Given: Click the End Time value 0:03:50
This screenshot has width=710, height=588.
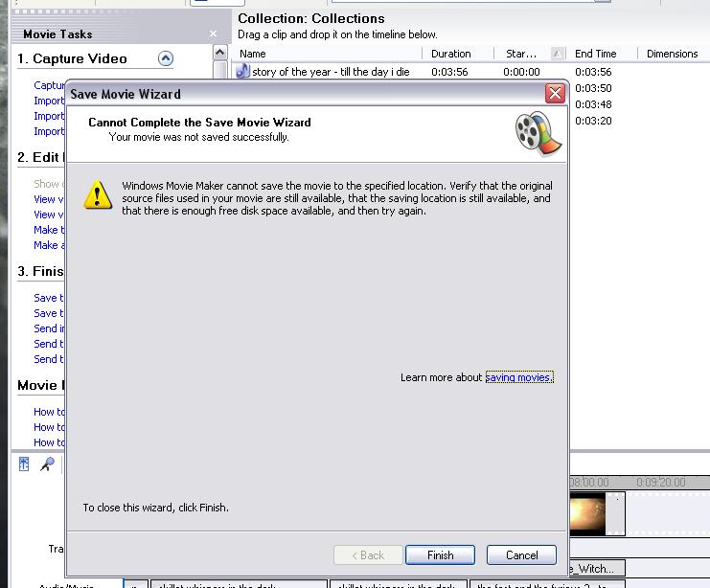Looking at the screenshot, I should [593, 88].
